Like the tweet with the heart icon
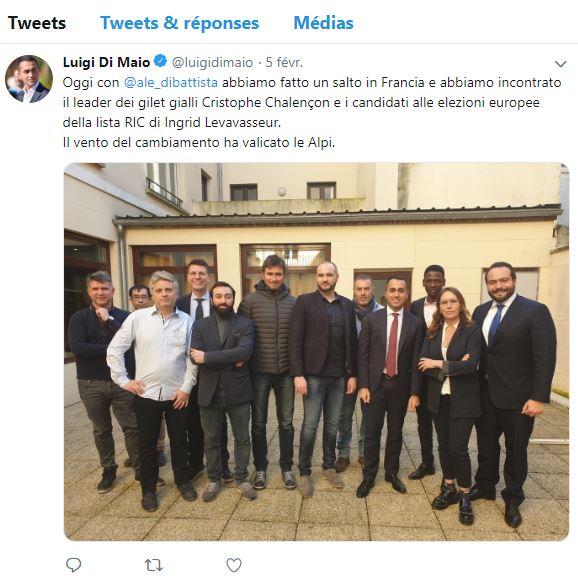Viewport: 578px width, 583px height. click(x=234, y=565)
